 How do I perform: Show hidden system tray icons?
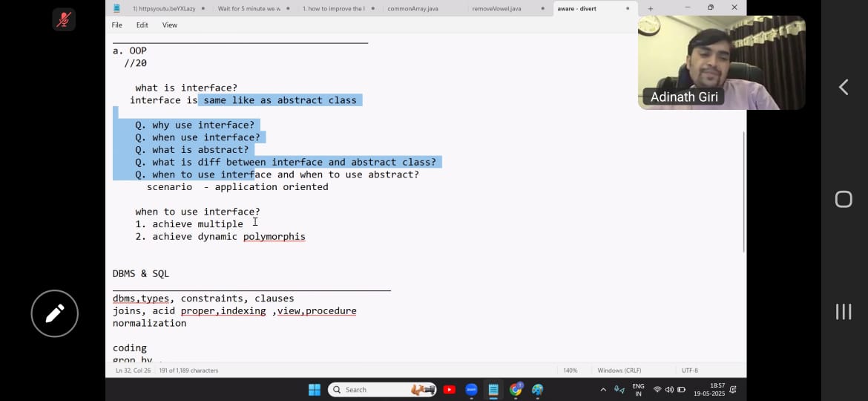click(603, 390)
